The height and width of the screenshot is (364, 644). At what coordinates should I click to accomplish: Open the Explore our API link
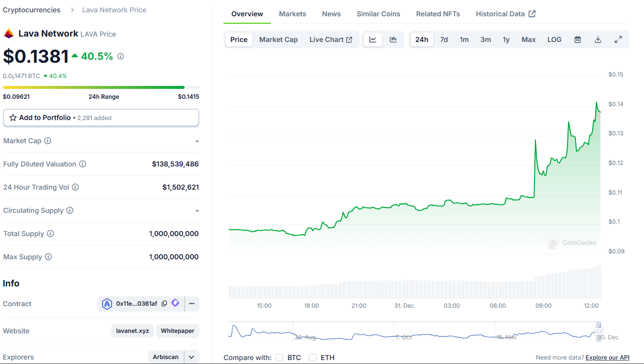(607, 358)
